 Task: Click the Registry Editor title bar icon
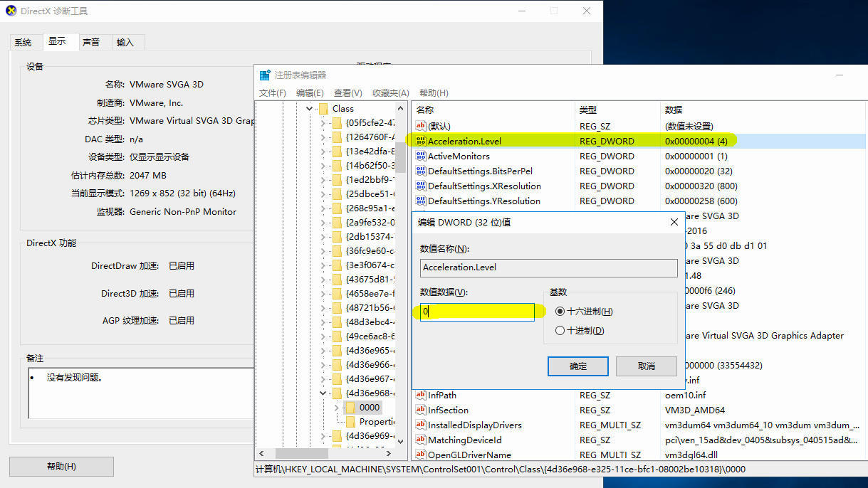(265, 75)
